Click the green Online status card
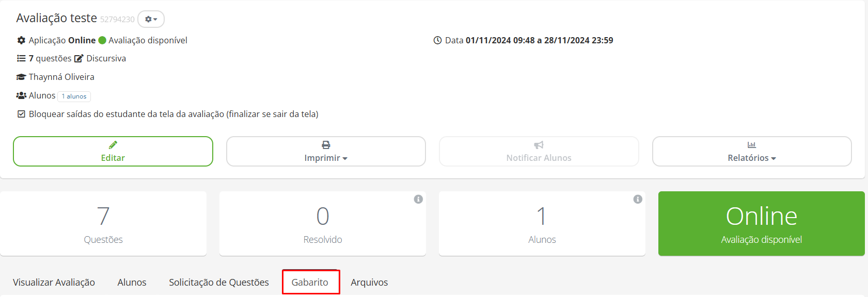 pos(761,223)
